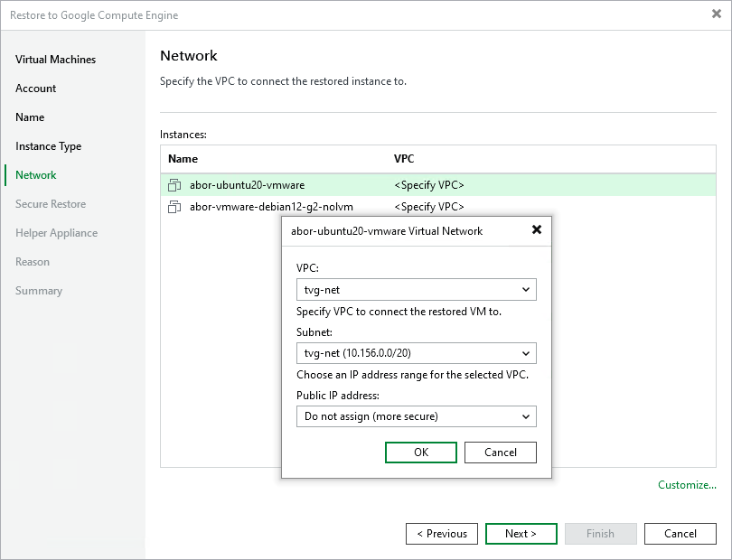Click the disabled Finish button
The height and width of the screenshot is (560, 732).
click(x=601, y=534)
